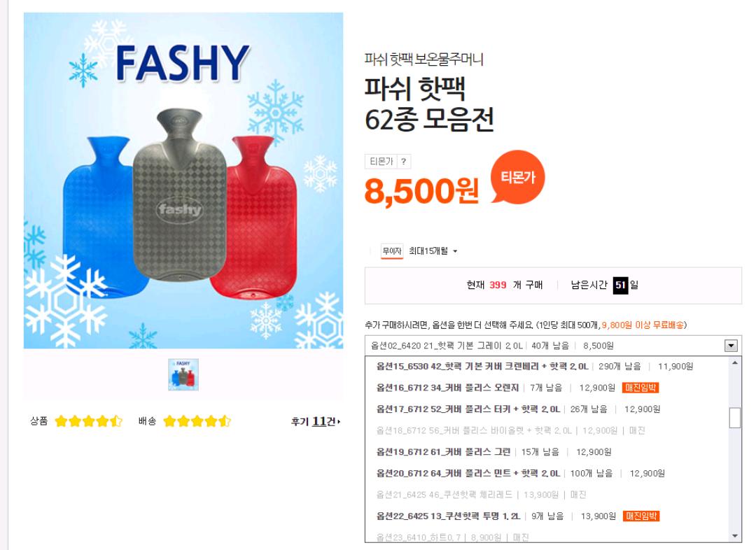Select 옵션16 커버 플리스 오렌지 option

coord(517,388)
